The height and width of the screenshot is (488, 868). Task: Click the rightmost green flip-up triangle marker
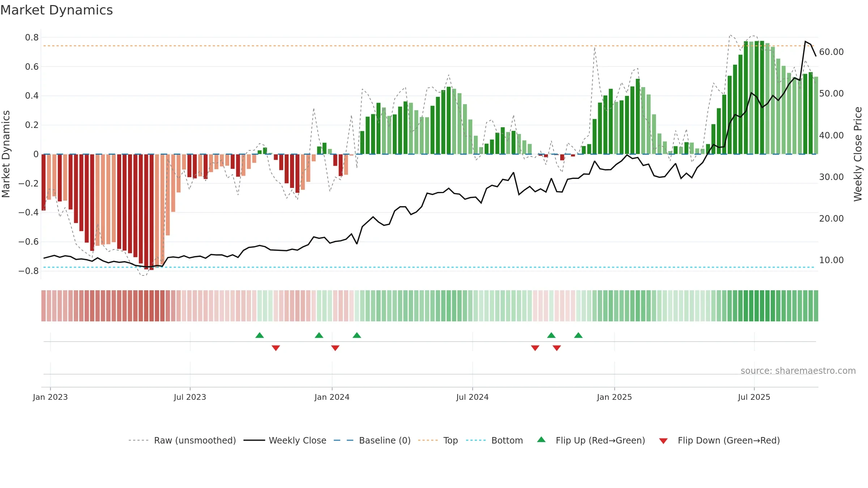point(578,335)
